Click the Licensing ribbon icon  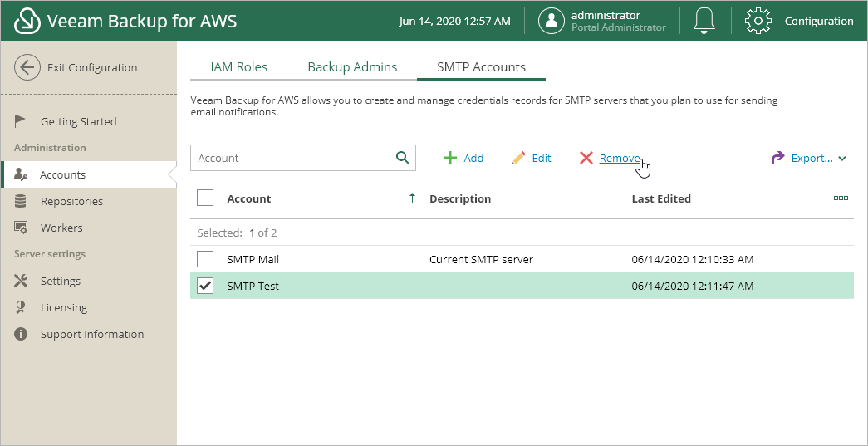(21, 307)
